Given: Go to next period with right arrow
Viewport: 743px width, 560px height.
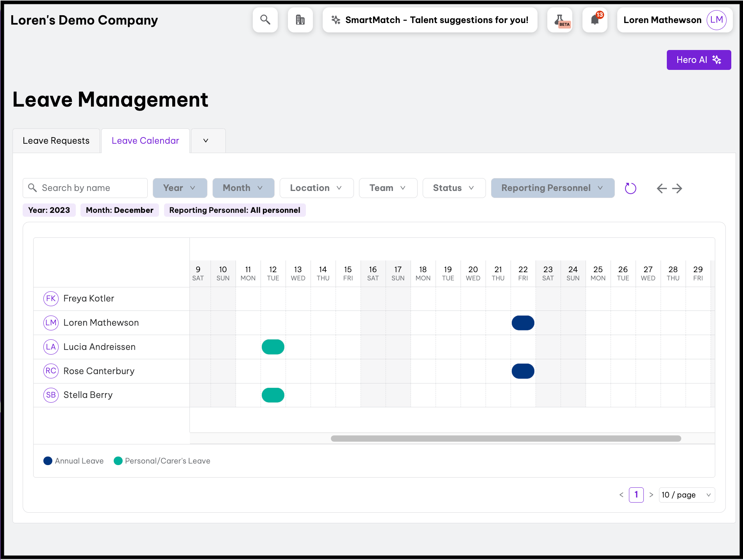Looking at the screenshot, I should click(677, 189).
